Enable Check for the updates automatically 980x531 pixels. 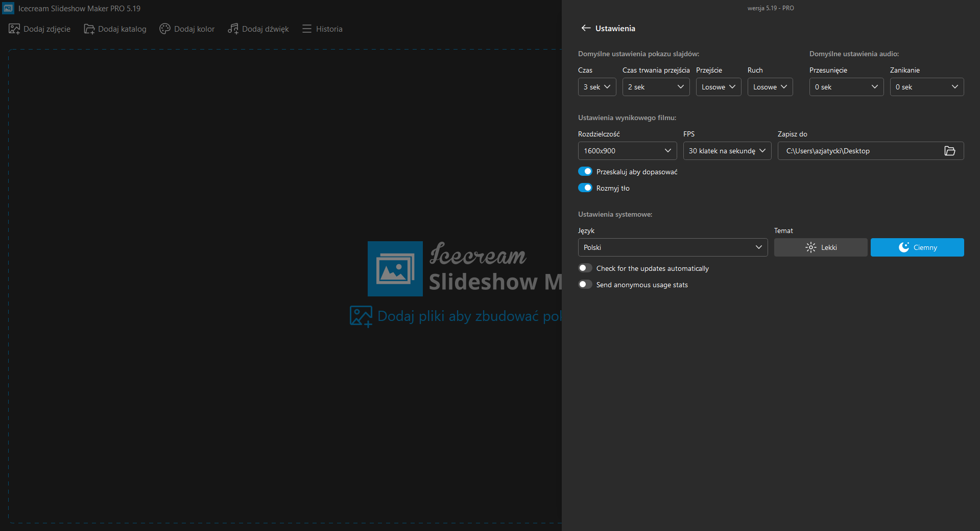(585, 268)
